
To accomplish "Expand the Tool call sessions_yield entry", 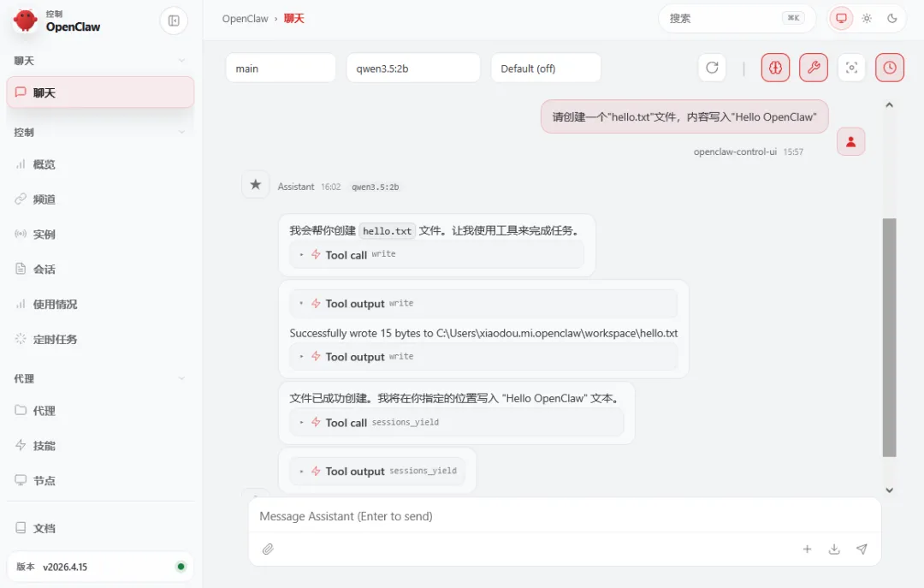I will (457, 423).
